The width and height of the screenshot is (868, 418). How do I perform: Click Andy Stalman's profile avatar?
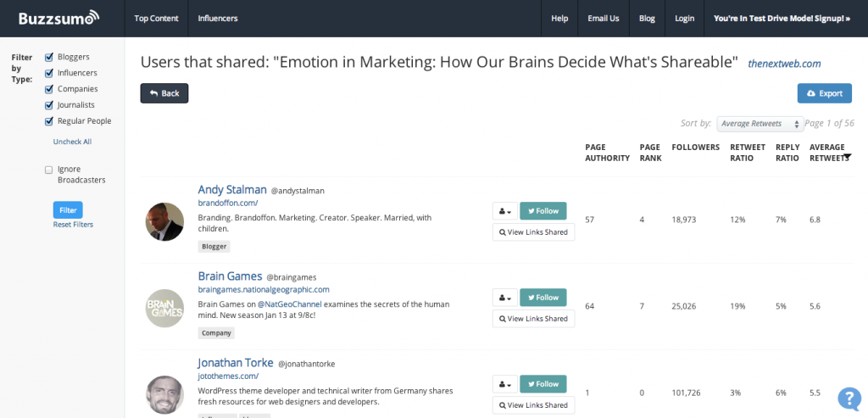coord(164,221)
